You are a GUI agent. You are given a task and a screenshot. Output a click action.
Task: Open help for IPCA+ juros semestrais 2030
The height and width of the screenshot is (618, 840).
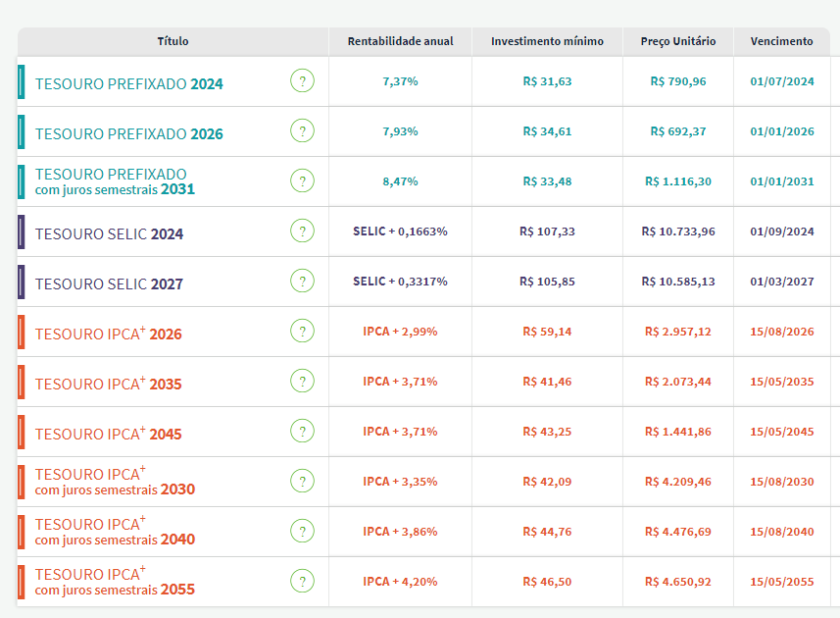coord(302,482)
